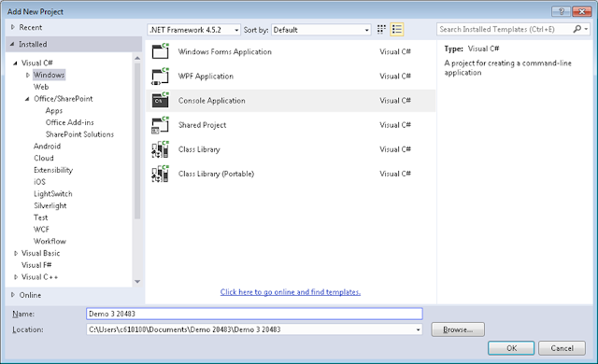Expand the Windows tree node arrow
This screenshot has width=598, height=364.
27,75
